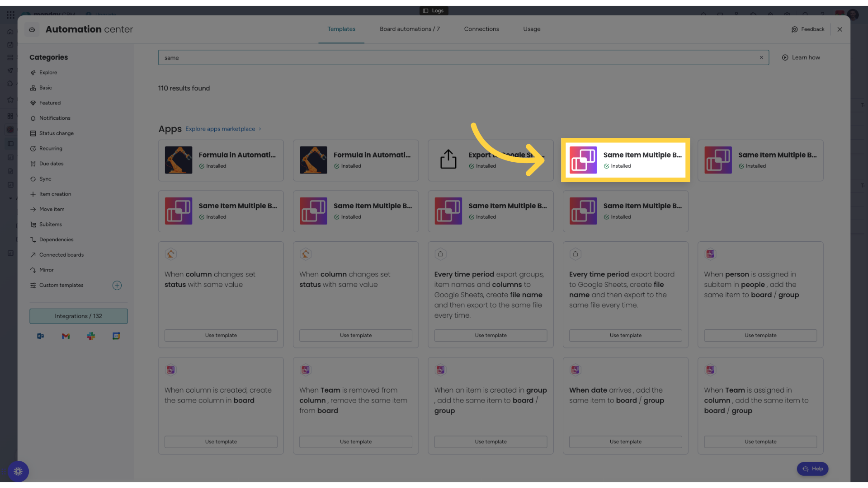Collapse the expanded sidebar group above Integrations

coord(10,198)
